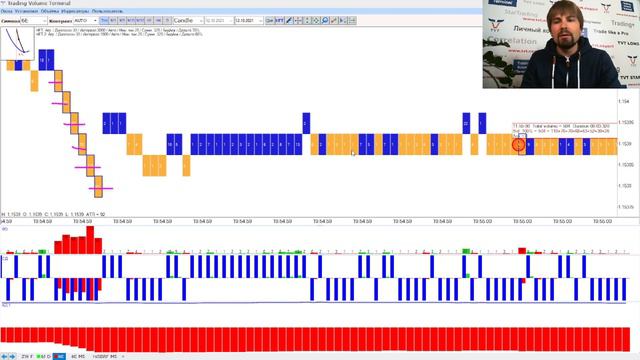This screenshot has width=640, height=360.
Task: Click the chart preview thumbnail at top left
Action: [17, 43]
